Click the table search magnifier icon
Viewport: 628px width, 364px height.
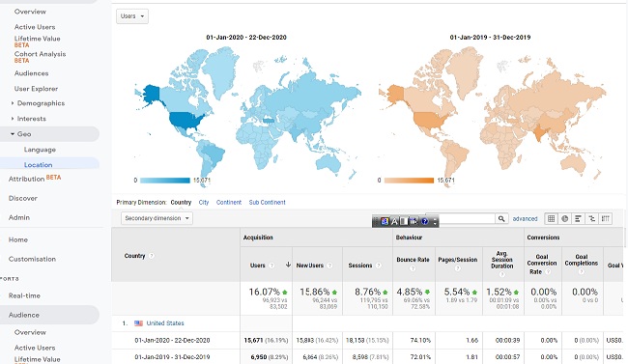501,218
